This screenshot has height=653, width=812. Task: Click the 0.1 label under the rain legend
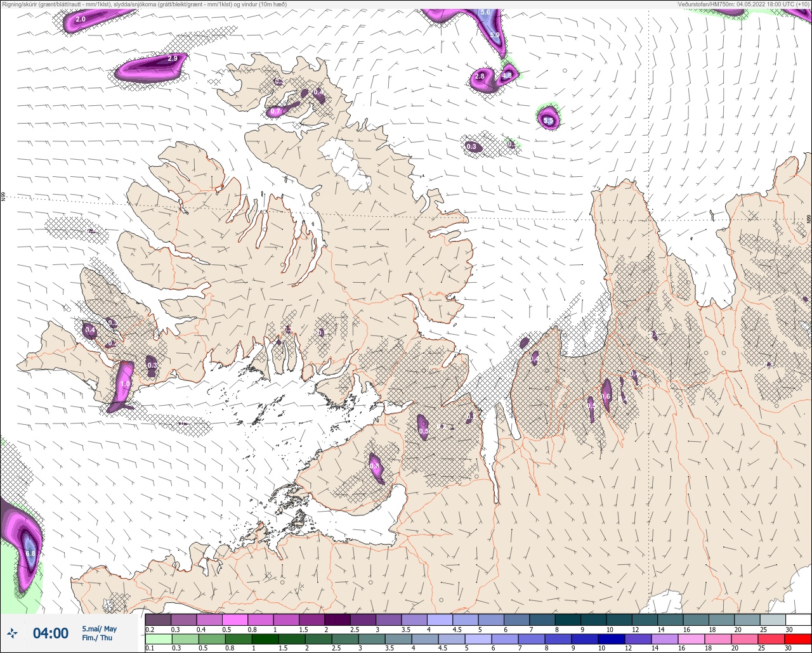[x=150, y=649]
